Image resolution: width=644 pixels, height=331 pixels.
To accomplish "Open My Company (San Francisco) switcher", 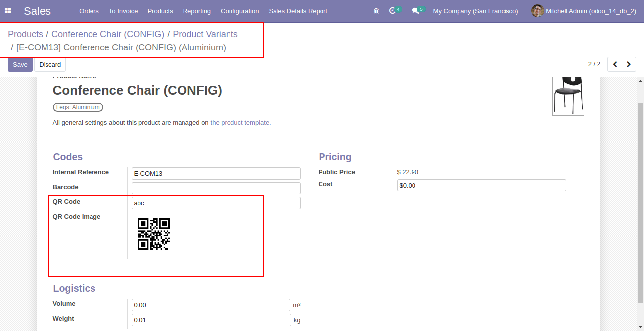I will (476, 11).
